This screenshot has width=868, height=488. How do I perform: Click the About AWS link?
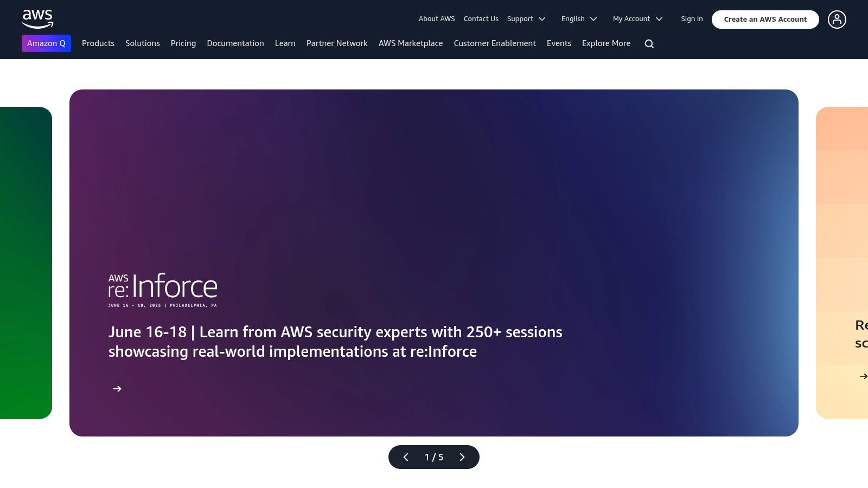click(x=437, y=19)
